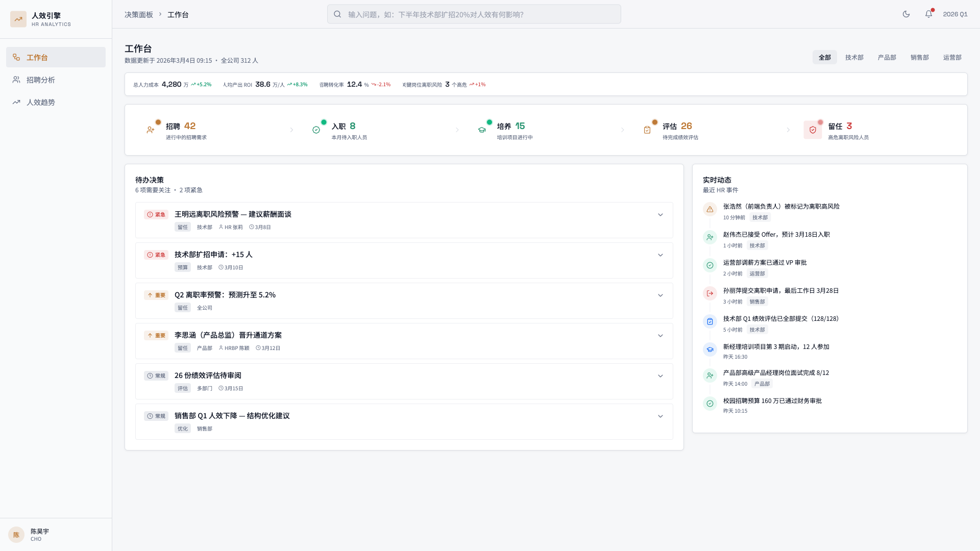The width and height of the screenshot is (980, 551).
Task: Open notifications via the bell icon
Action: pos(928,14)
